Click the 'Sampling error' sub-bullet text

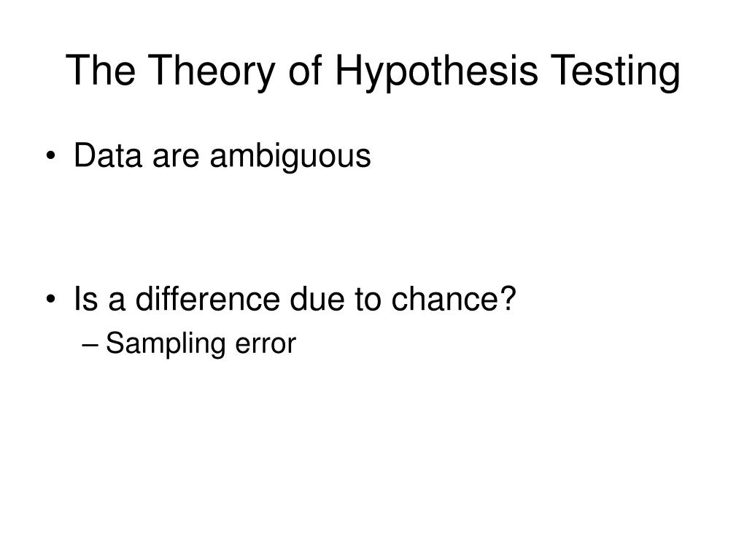[x=201, y=344]
